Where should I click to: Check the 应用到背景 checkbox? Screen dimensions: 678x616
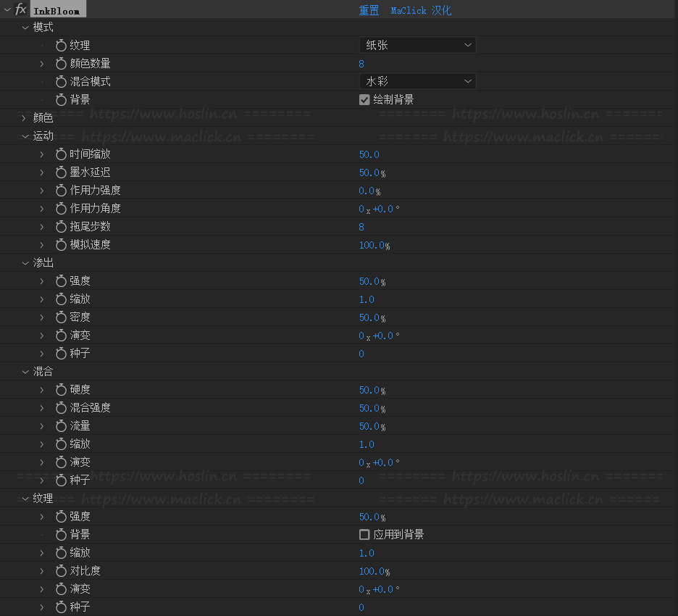point(364,535)
